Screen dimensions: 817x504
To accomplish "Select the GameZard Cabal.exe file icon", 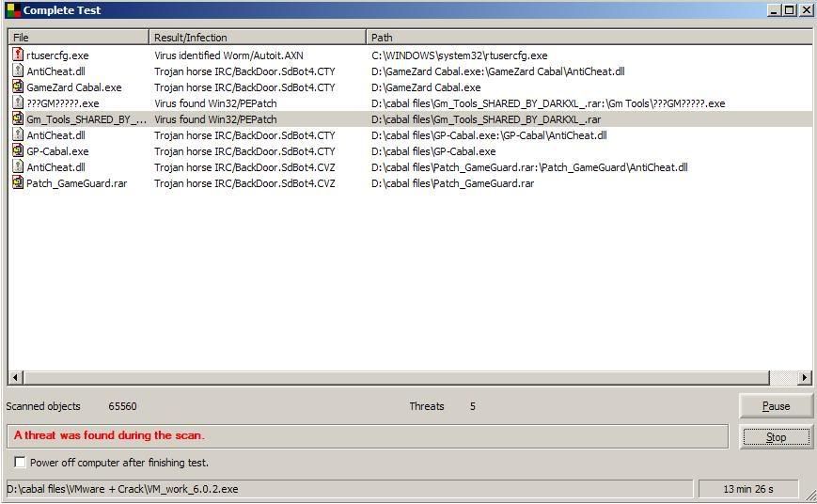I will pos(18,87).
